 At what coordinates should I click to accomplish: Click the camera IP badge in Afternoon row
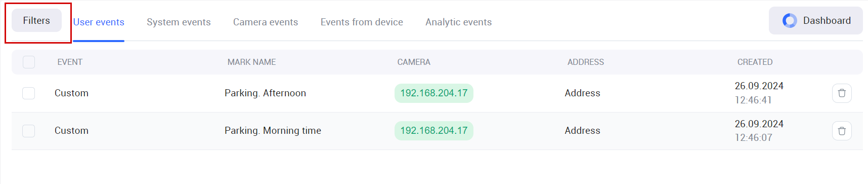click(x=434, y=93)
